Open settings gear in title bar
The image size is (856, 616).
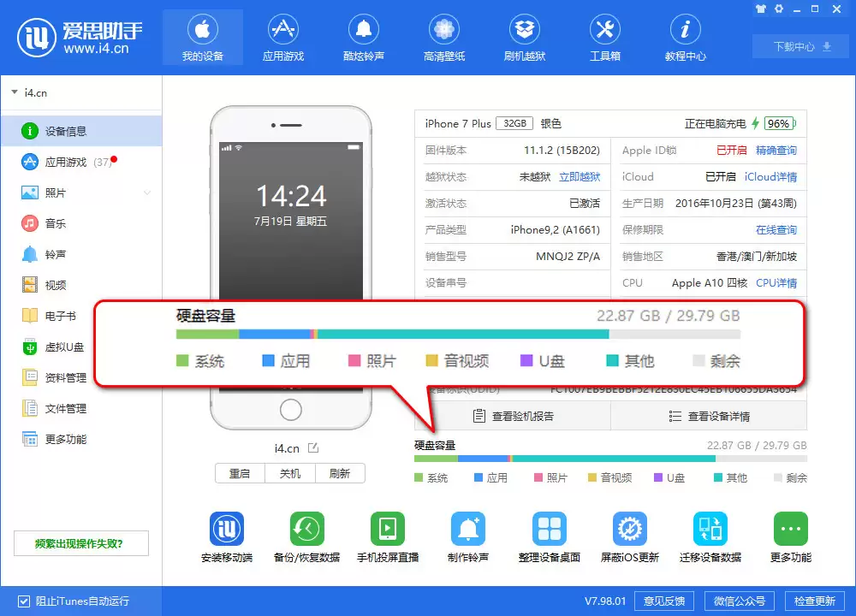click(779, 9)
